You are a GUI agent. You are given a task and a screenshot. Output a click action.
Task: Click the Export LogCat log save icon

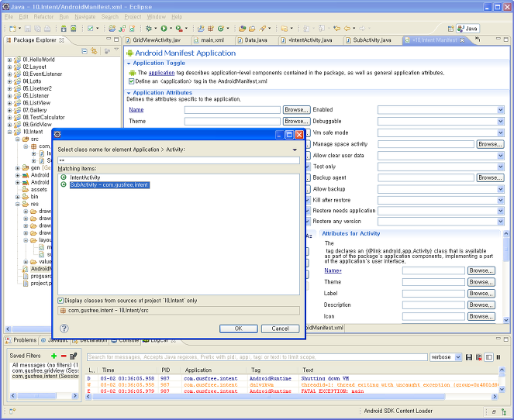[x=469, y=357]
